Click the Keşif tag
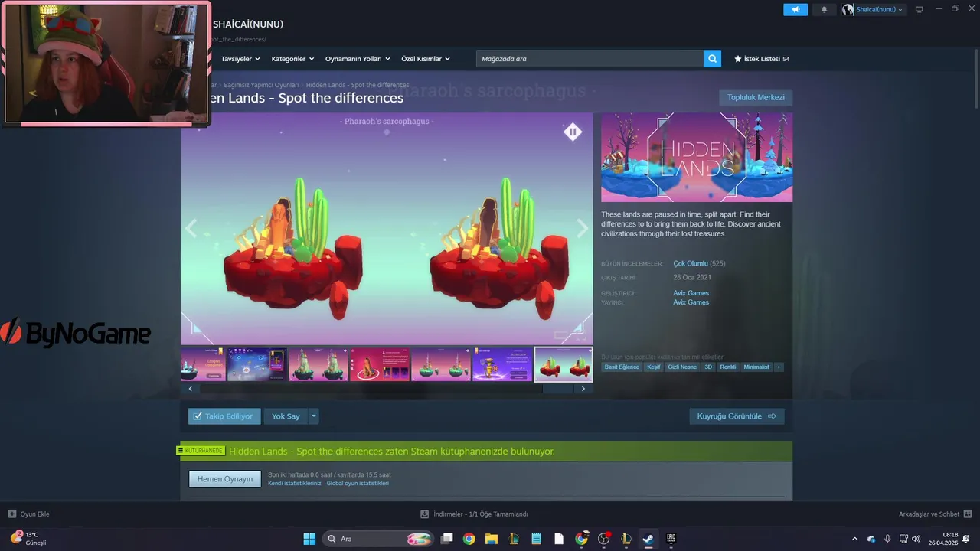This screenshot has height=551, width=980. tap(653, 367)
